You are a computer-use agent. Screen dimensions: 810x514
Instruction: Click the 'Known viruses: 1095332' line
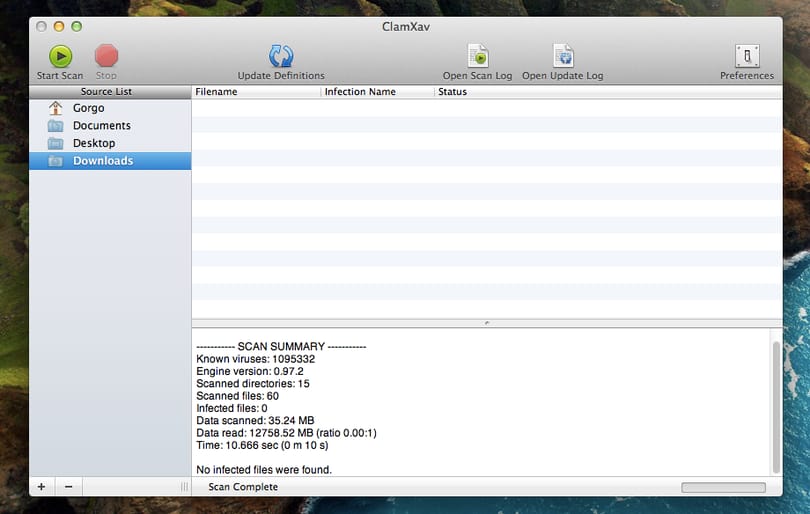[255, 359]
